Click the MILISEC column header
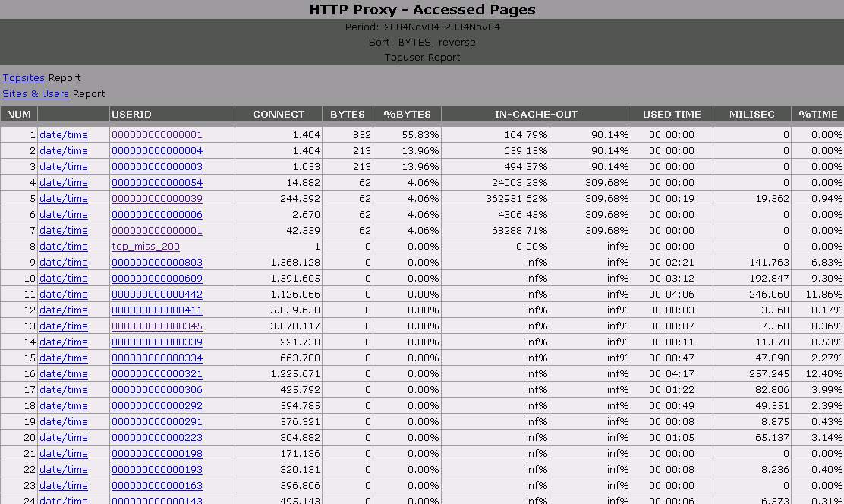The height and width of the screenshot is (504, 844). click(x=752, y=114)
